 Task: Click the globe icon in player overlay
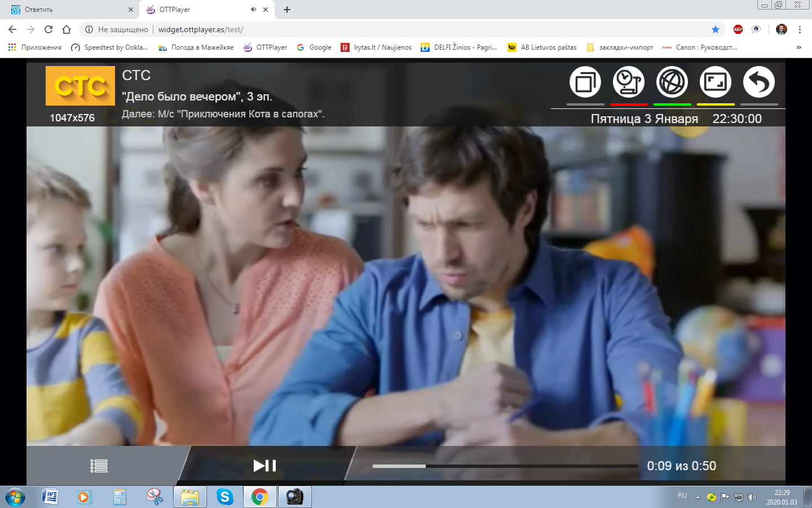[x=672, y=82]
